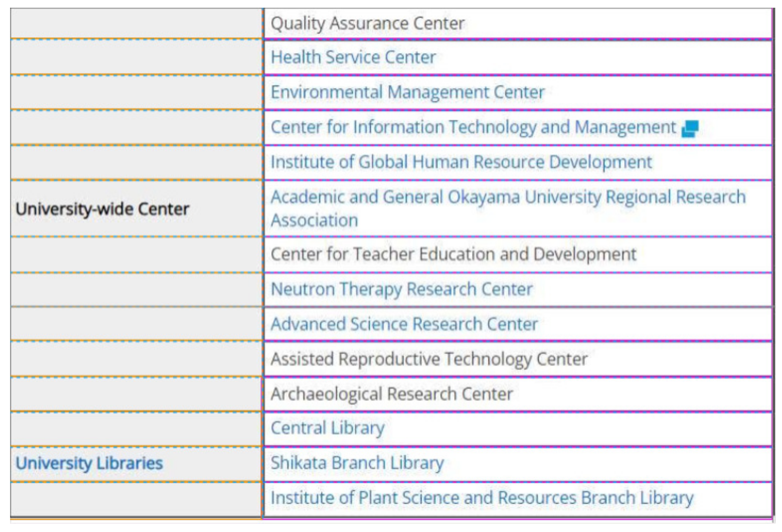Open the Health Service Center link
Image resolution: width=782 pixels, height=532 pixels.
point(353,57)
